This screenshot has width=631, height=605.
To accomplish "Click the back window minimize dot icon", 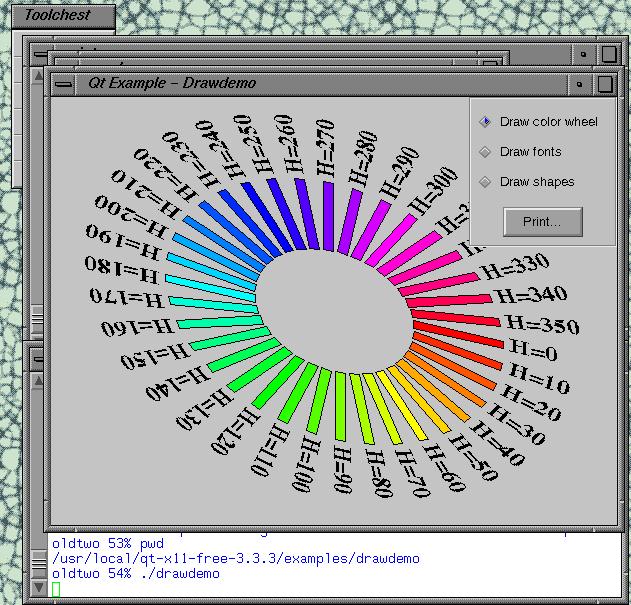I will point(584,54).
